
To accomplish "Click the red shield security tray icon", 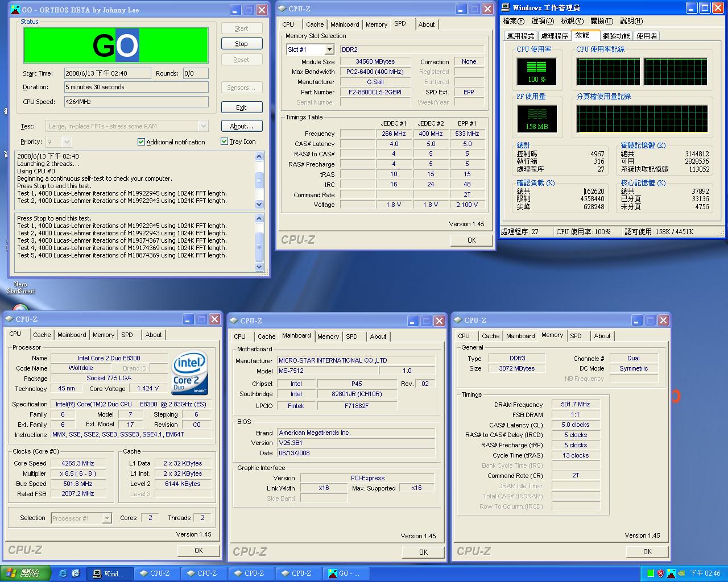I will point(660,573).
